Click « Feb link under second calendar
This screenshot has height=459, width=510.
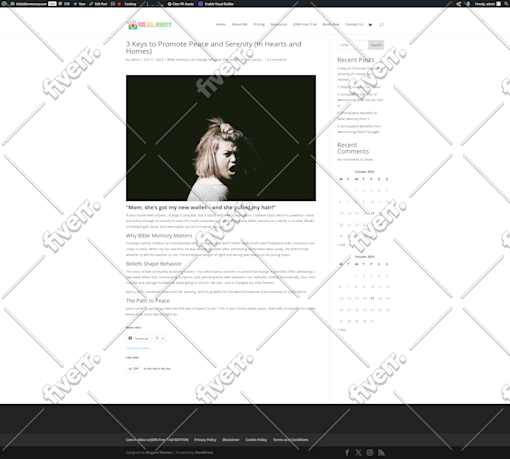(x=342, y=330)
